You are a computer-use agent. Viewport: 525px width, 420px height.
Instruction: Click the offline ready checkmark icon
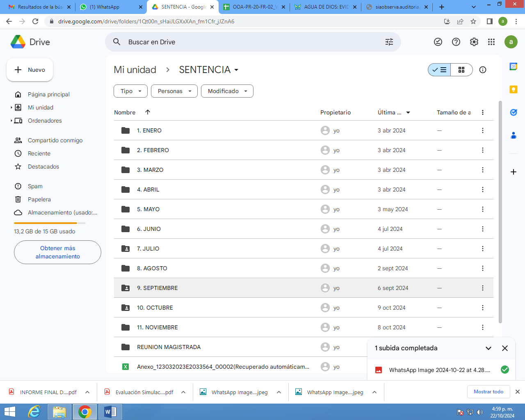coord(438,42)
